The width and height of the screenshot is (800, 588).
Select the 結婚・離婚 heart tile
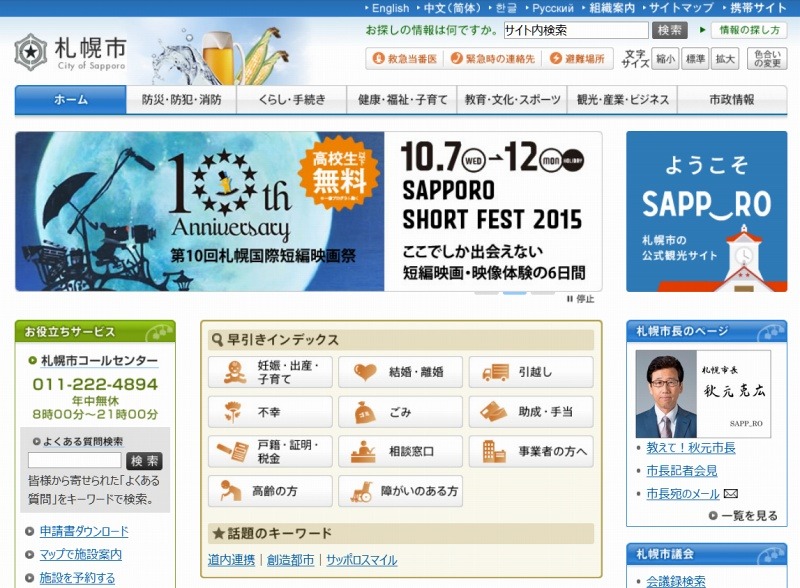coord(401,372)
